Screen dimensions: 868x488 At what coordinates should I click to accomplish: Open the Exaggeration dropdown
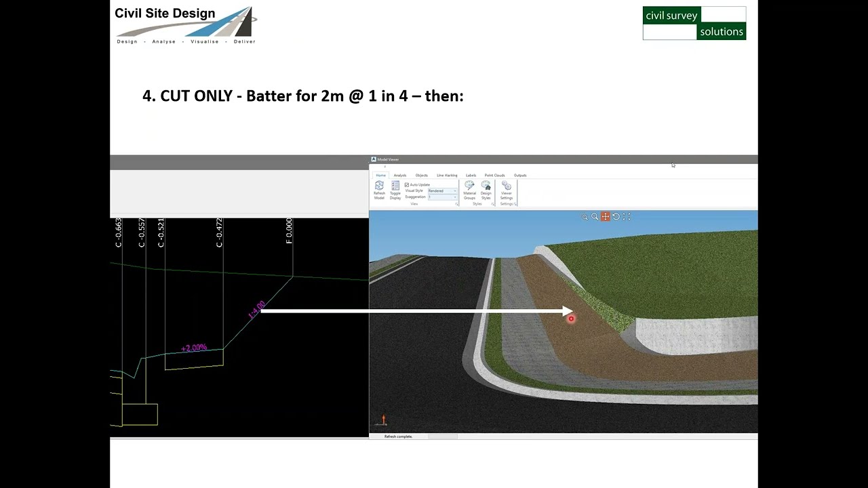(x=443, y=197)
